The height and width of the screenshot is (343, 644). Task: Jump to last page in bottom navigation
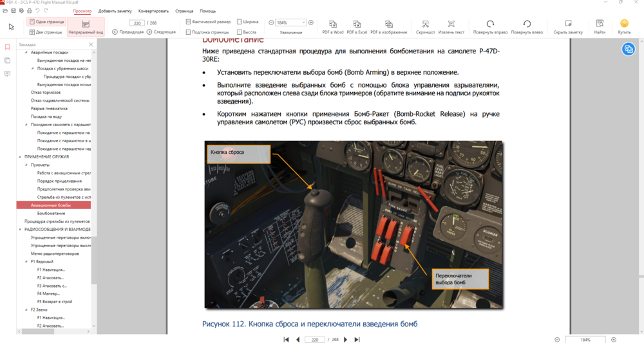point(357,339)
